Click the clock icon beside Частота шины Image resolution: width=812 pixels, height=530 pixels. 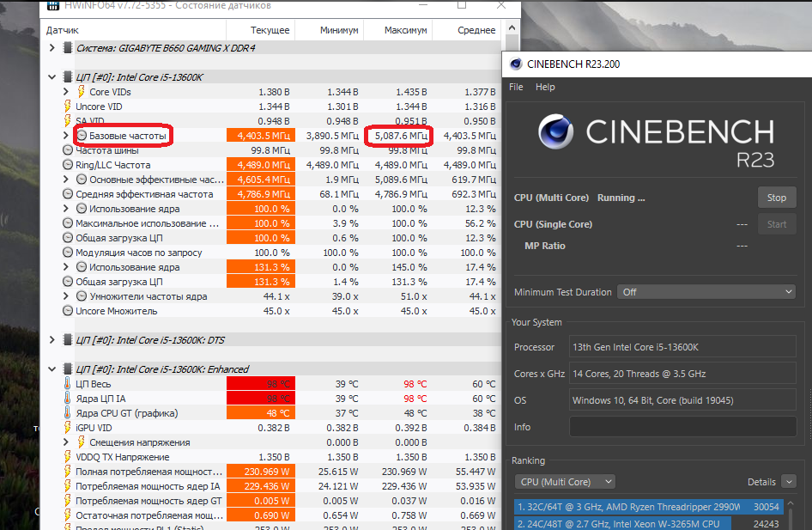(x=67, y=150)
